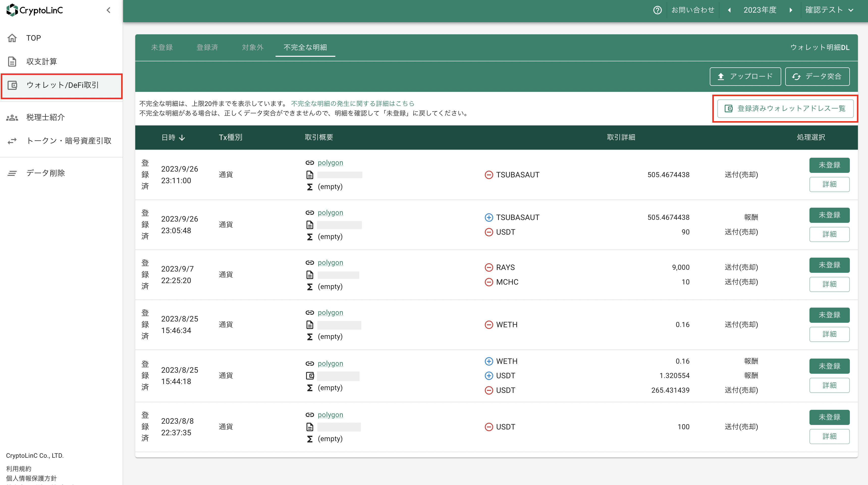
Task: Switch to the 未登録 tab
Action: 162,47
